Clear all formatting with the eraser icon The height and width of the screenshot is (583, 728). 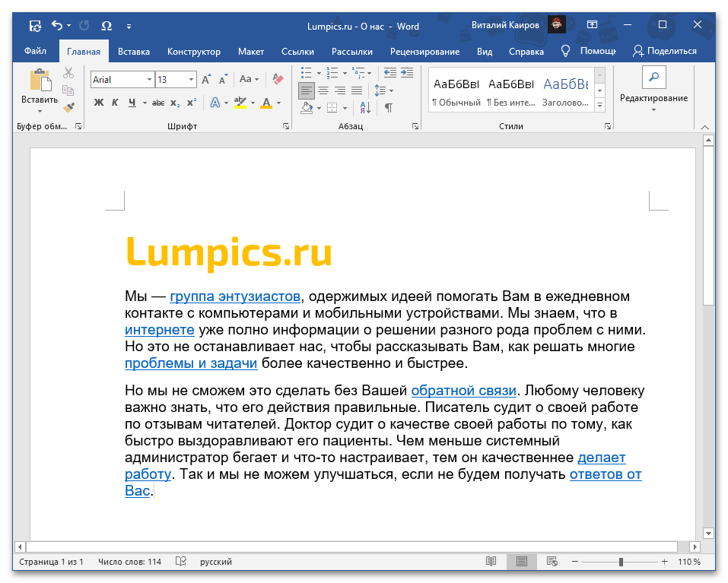point(278,79)
